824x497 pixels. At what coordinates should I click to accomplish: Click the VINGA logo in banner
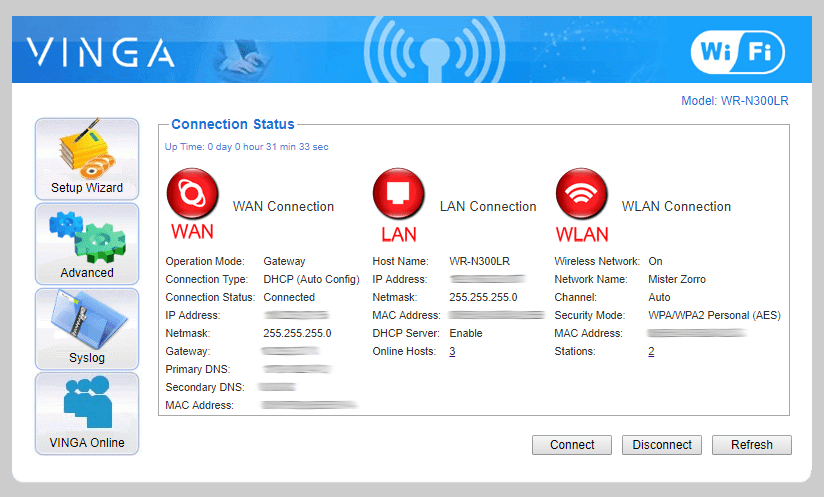pos(100,52)
